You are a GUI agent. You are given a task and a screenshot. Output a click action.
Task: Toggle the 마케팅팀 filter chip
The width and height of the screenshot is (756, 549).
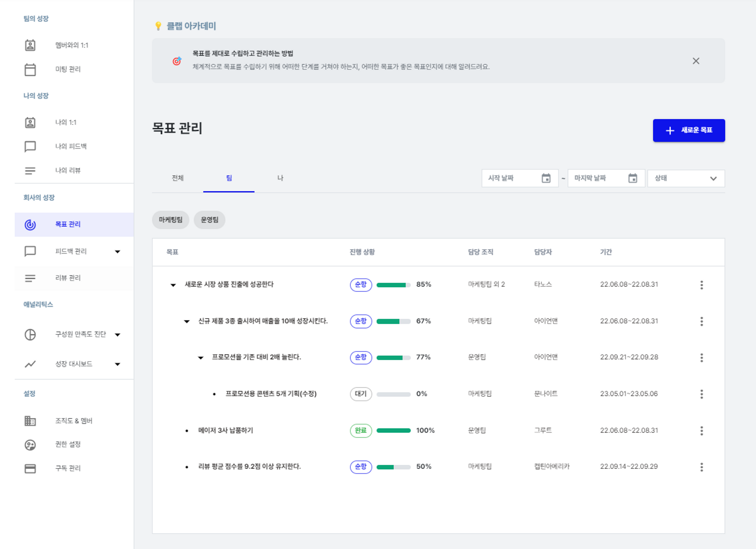(170, 220)
